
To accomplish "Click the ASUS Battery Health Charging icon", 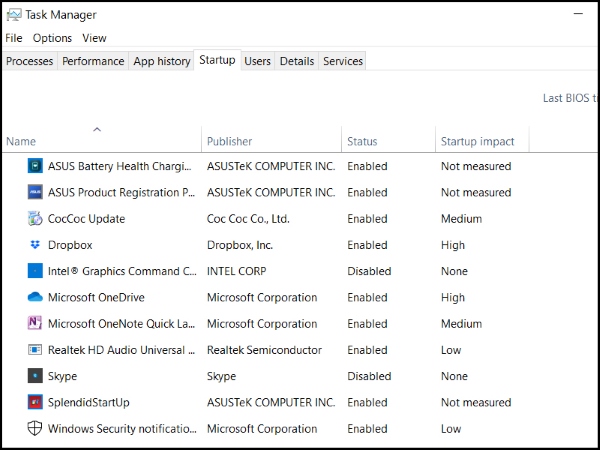I will point(36,166).
